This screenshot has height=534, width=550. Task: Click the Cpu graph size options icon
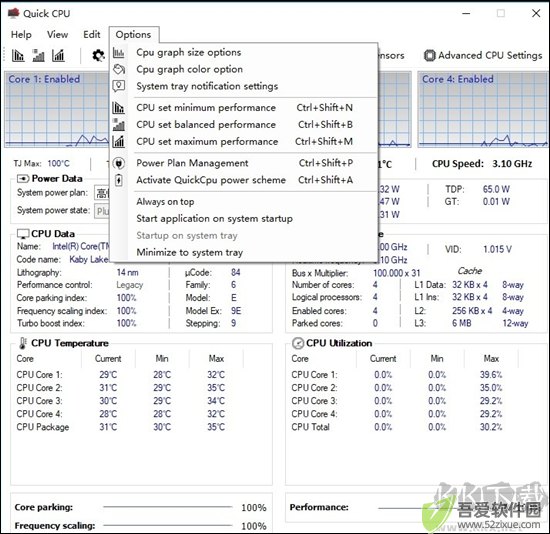click(x=119, y=53)
